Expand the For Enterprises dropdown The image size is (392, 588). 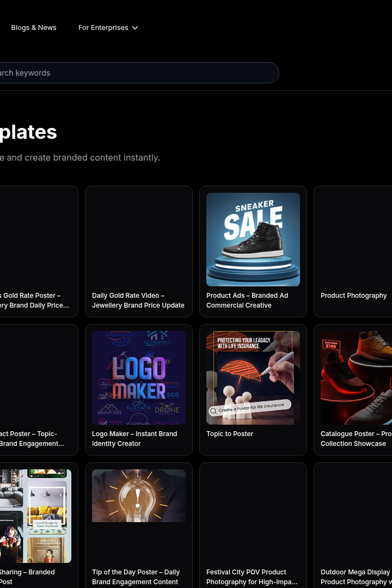tap(108, 28)
